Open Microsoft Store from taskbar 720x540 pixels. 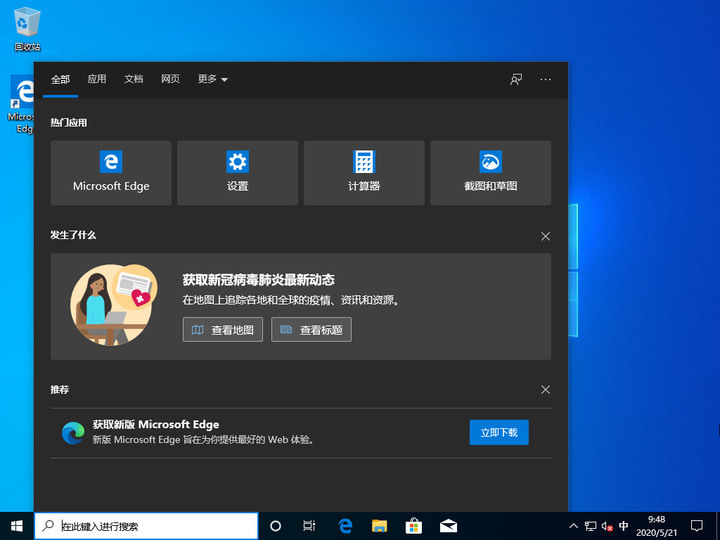pyautogui.click(x=413, y=525)
